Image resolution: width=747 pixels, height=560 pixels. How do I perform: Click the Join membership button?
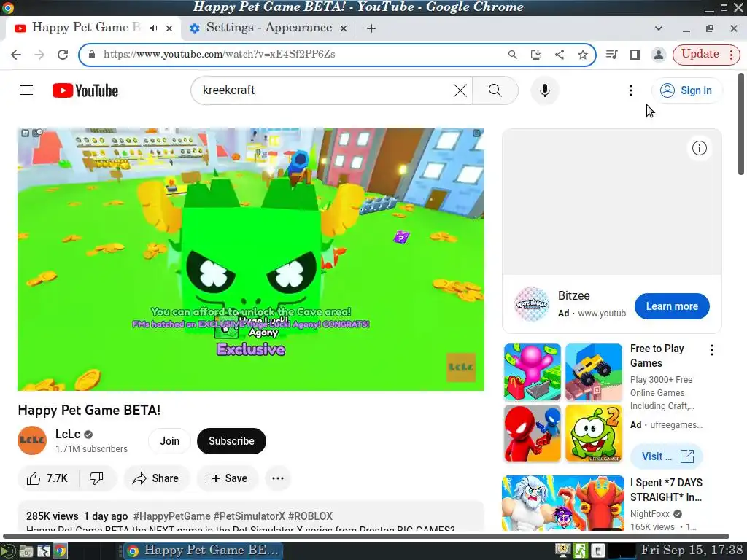click(x=169, y=441)
